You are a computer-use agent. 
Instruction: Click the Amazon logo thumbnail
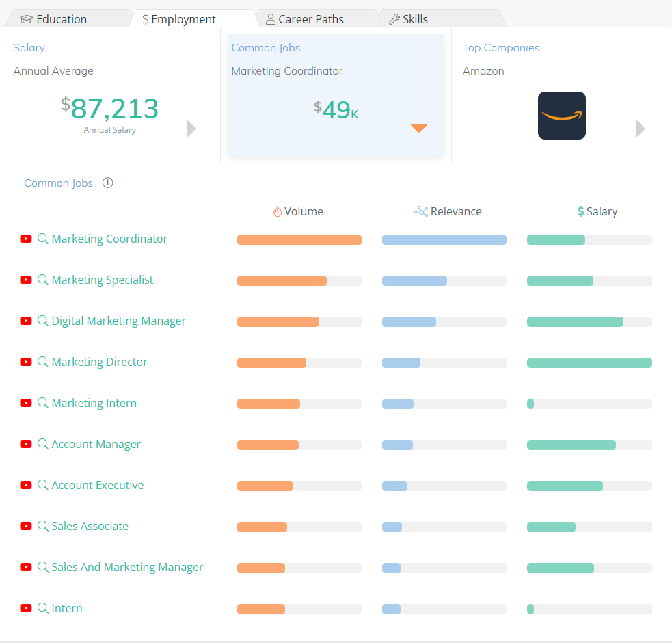[x=561, y=116]
